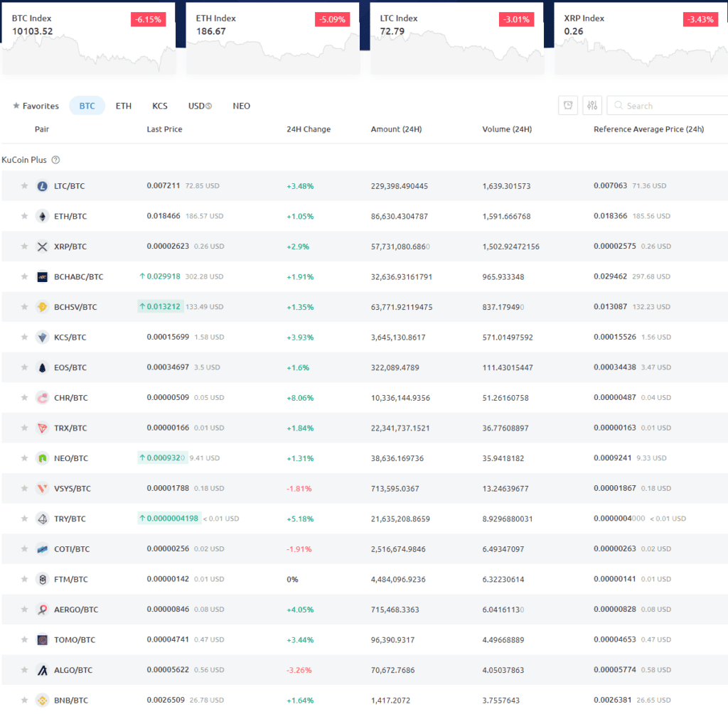Toggle favorite star for BCHABC/BTC

tap(24, 277)
